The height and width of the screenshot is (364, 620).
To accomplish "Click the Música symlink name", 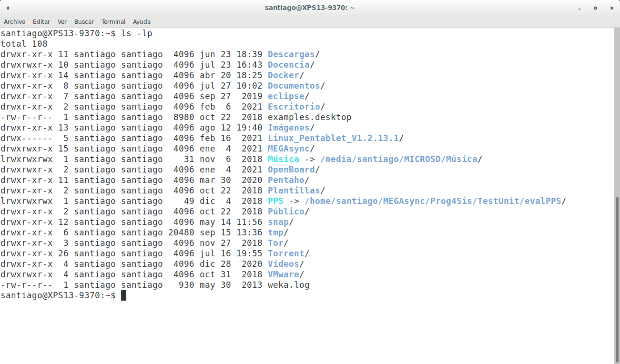I will coord(283,159).
